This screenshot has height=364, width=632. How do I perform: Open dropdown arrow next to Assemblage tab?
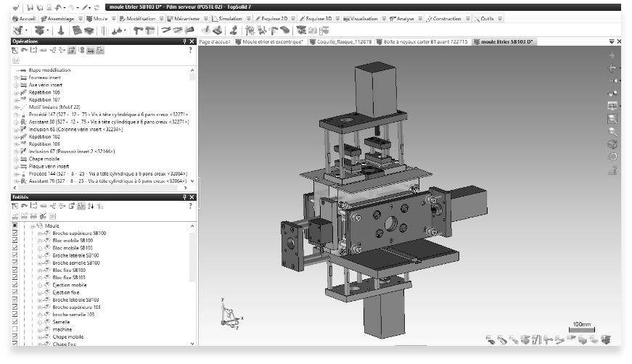click(x=81, y=19)
